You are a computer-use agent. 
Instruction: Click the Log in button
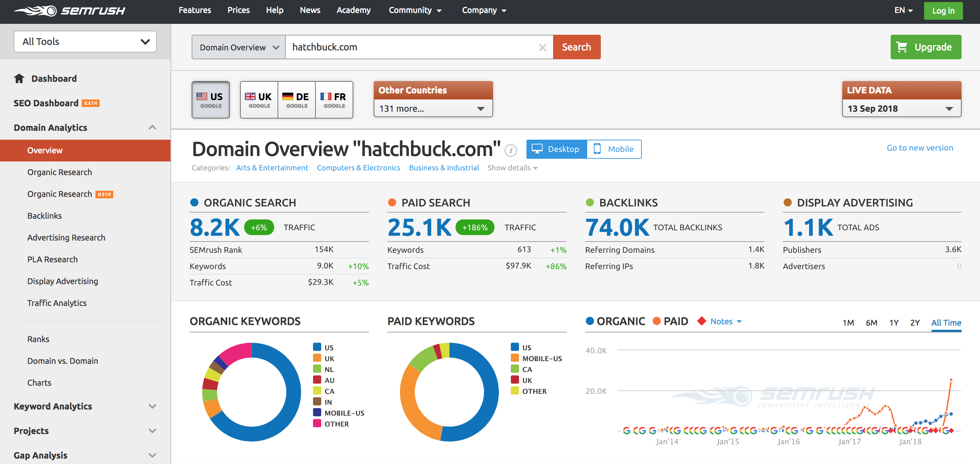tap(943, 11)
